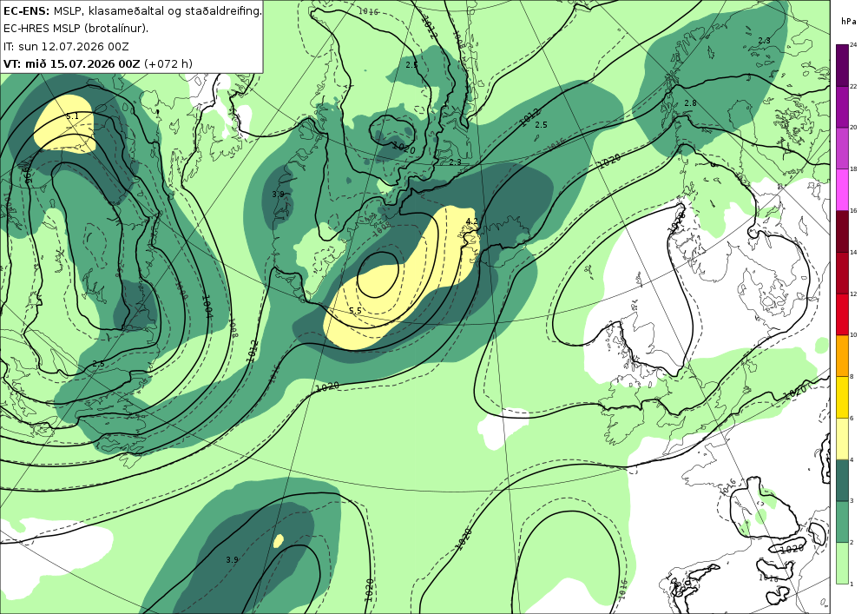
Task: Click the 5.1 value in yellow area
Action: [x=73, y=116]
